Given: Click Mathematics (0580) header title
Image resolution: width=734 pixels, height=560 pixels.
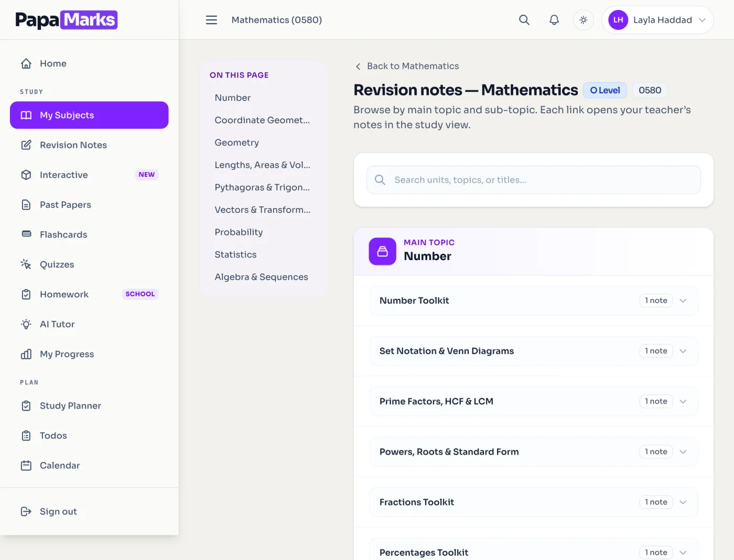Looking at the screenshot, I should [x=277, y=20].
